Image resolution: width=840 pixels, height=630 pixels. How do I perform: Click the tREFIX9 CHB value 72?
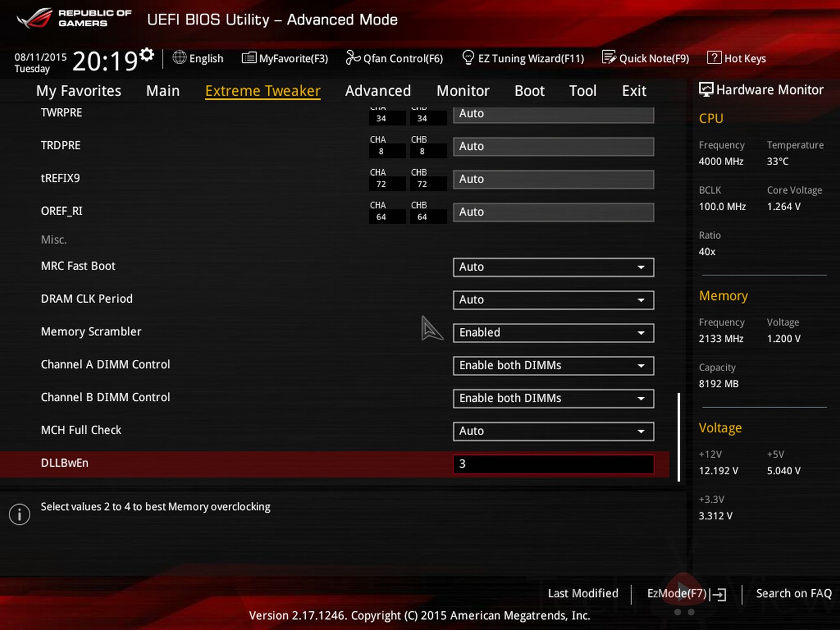[429, 184]
